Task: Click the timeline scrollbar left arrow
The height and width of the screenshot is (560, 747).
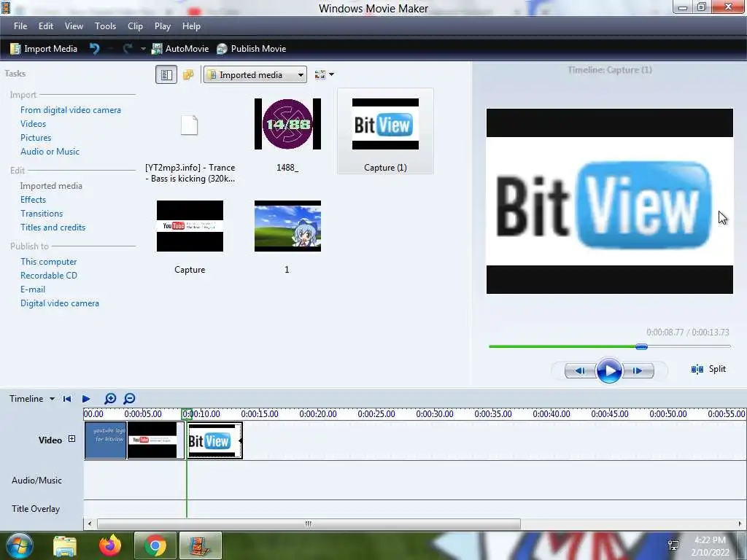Action: [x=90, y=524]
